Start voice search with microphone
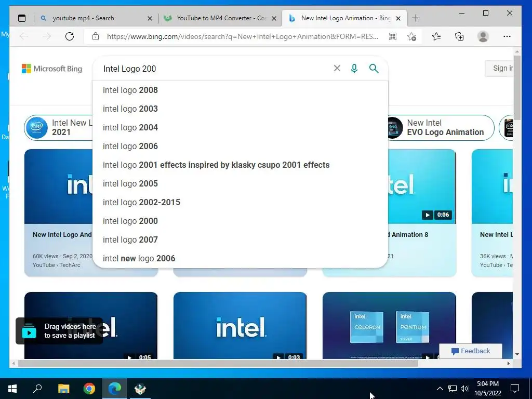The height and width of the screenshot is (399, 532). point(354,69)
